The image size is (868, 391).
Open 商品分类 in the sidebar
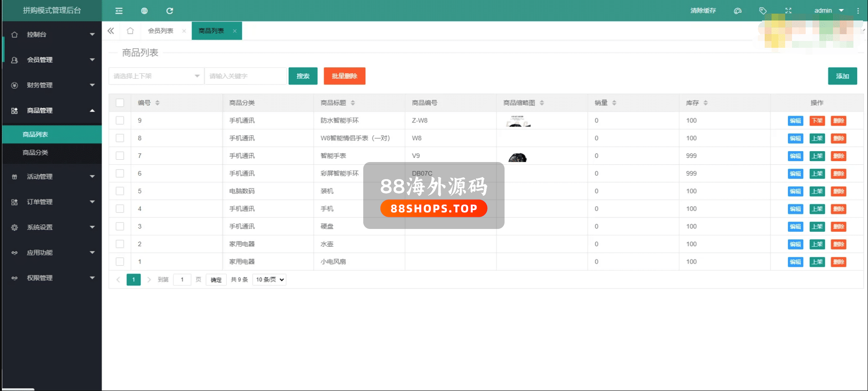coord(36,152)
